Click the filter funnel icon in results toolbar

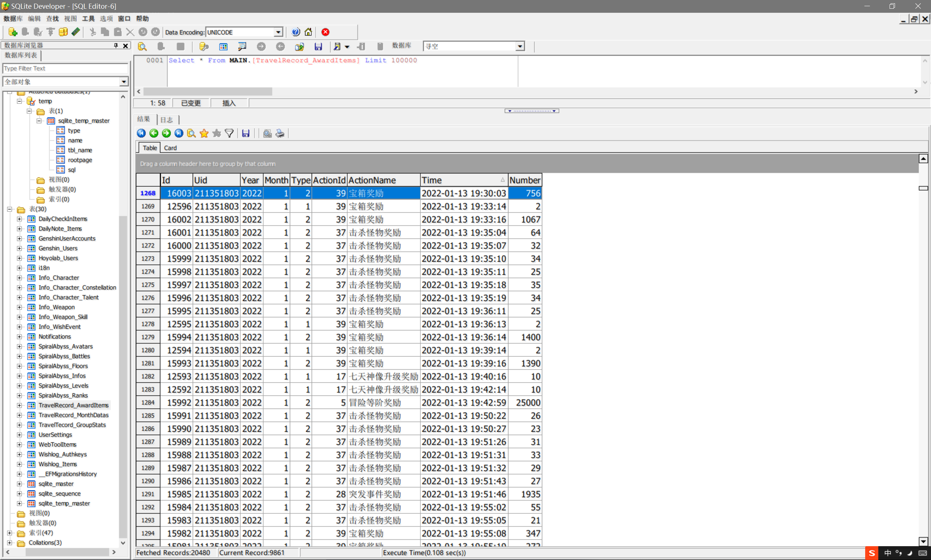229,133
